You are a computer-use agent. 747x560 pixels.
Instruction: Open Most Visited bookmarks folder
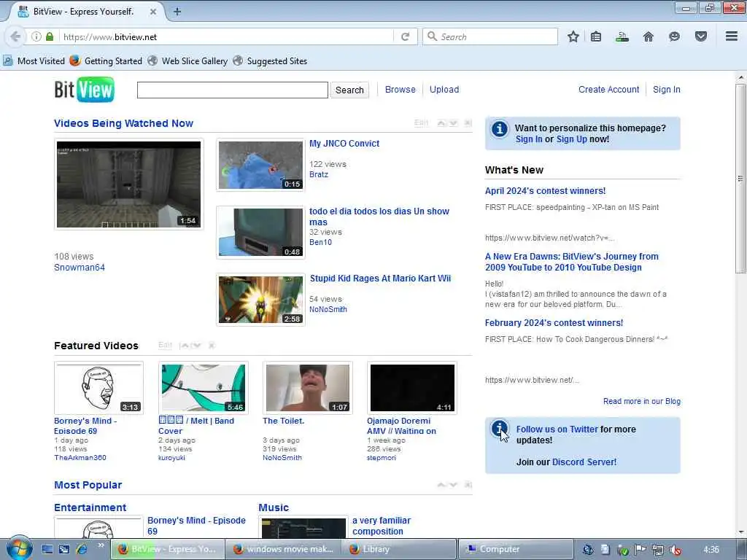coord(34,61)
